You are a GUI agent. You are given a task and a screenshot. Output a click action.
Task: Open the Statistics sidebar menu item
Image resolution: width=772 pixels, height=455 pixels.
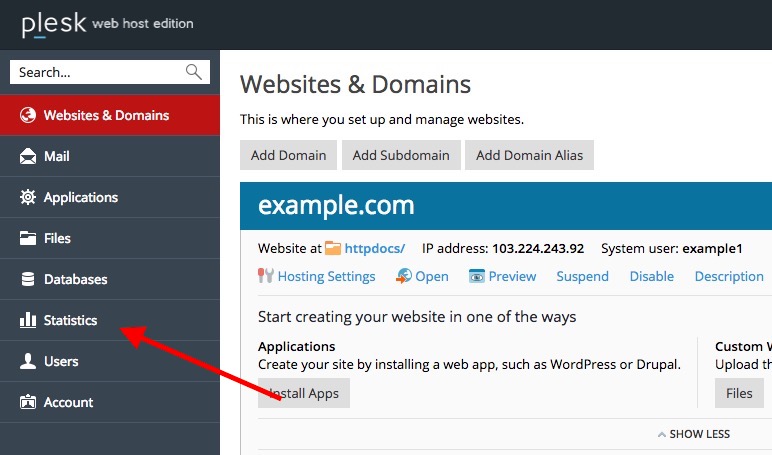tap(70, 320)
